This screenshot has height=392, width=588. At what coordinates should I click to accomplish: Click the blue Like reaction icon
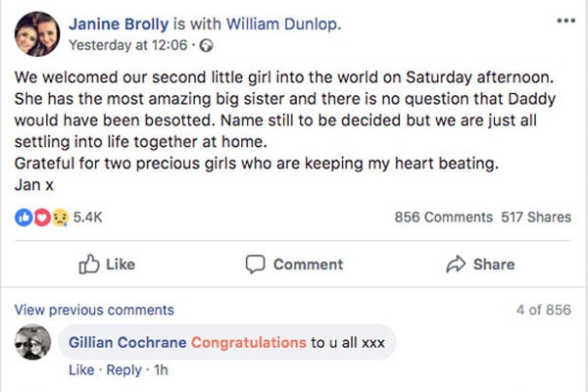click(x=24, y=217)
